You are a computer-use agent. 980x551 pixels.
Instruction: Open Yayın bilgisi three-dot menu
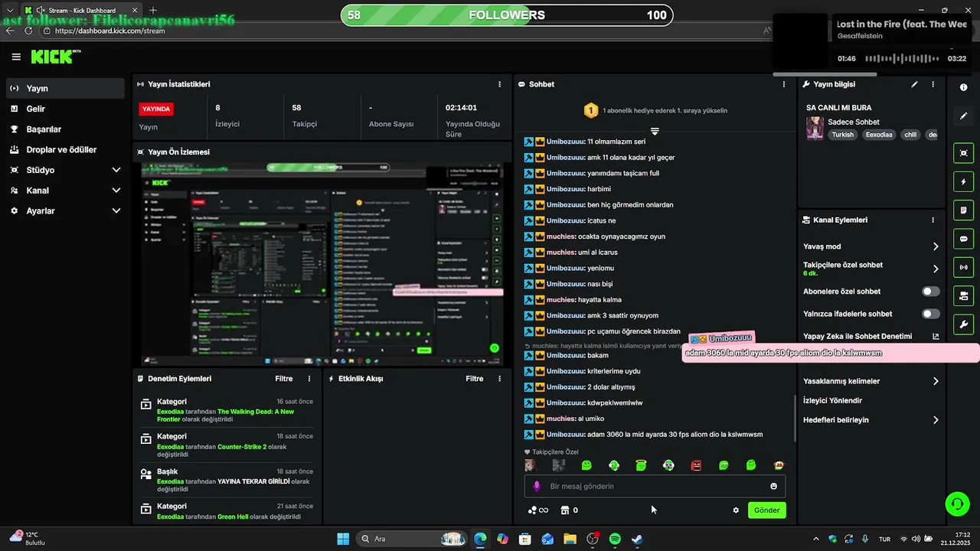click(933, 84)
